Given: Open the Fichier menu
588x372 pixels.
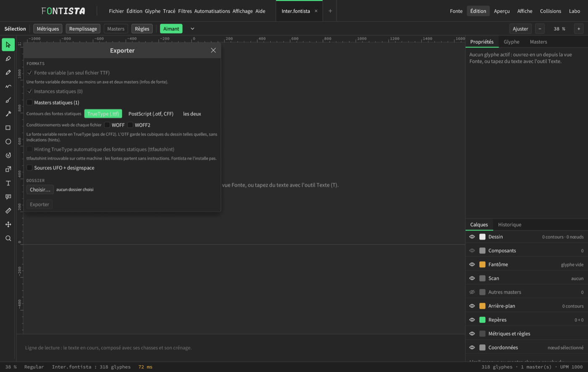Looking at the screenshot, I should [116, 11].
